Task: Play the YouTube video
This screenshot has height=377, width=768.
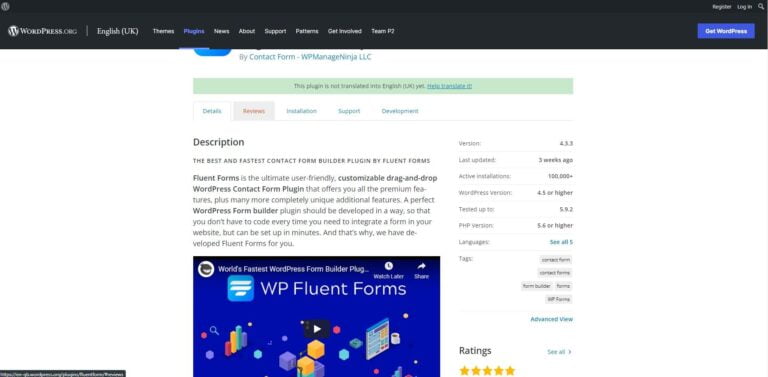Action: click(x=317, y=329)
